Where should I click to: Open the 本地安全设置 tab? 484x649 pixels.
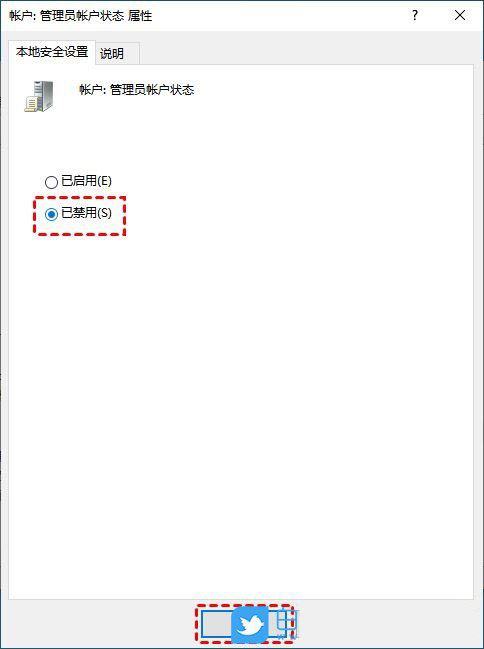coord(52,52)
